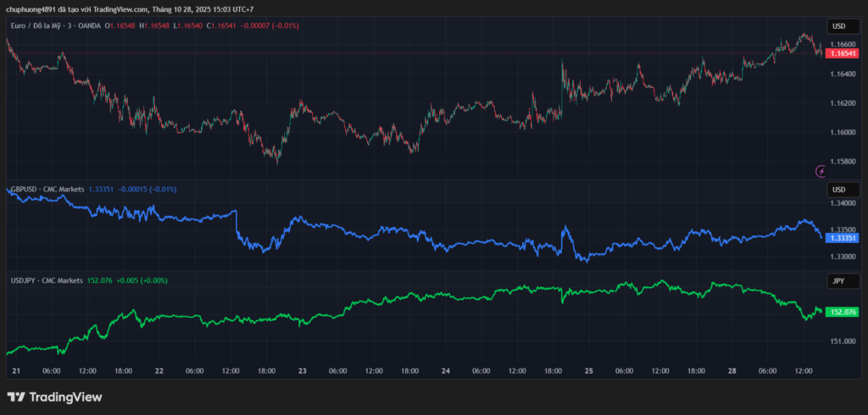Click date 28 on the time axis
Viewport: 868px width, 415px height.
click(x=732, y=371)
